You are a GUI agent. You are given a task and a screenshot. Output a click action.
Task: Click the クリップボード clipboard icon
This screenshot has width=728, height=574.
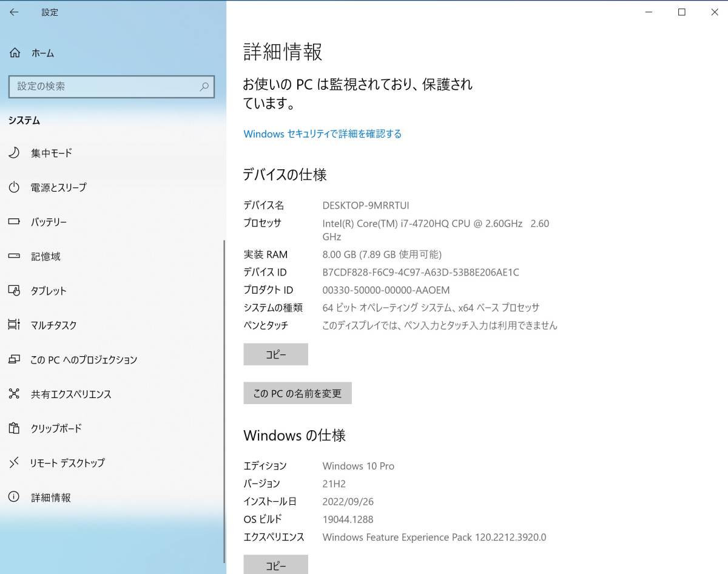tap(14, 428)
